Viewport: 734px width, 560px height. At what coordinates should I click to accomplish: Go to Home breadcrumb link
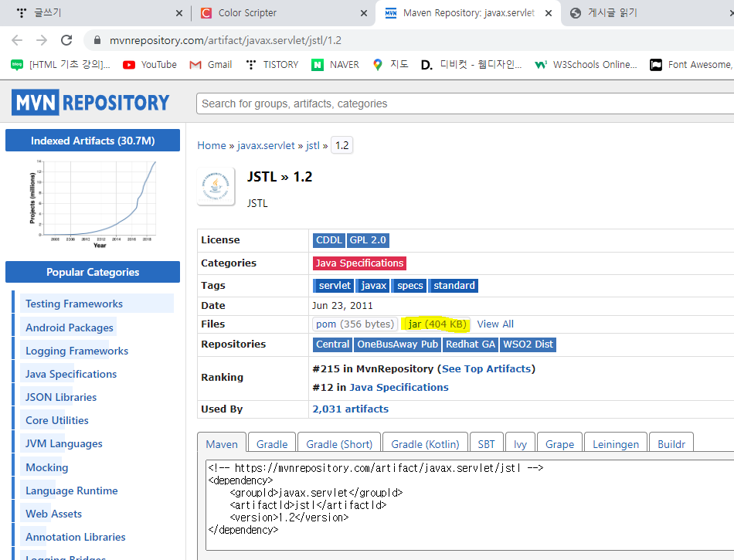(x=212, y=145)
